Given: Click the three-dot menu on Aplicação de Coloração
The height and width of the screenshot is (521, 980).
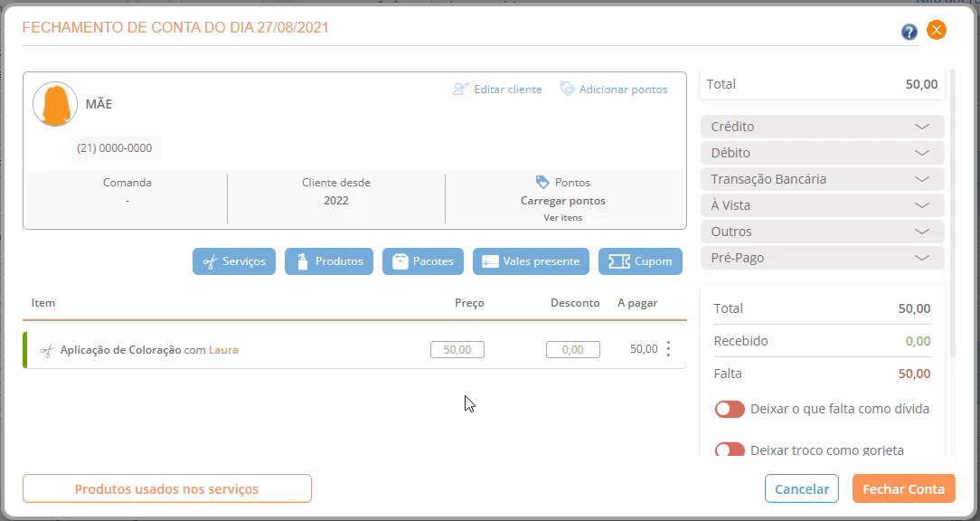Looking at the screenshot, I should tap(668, 349).
